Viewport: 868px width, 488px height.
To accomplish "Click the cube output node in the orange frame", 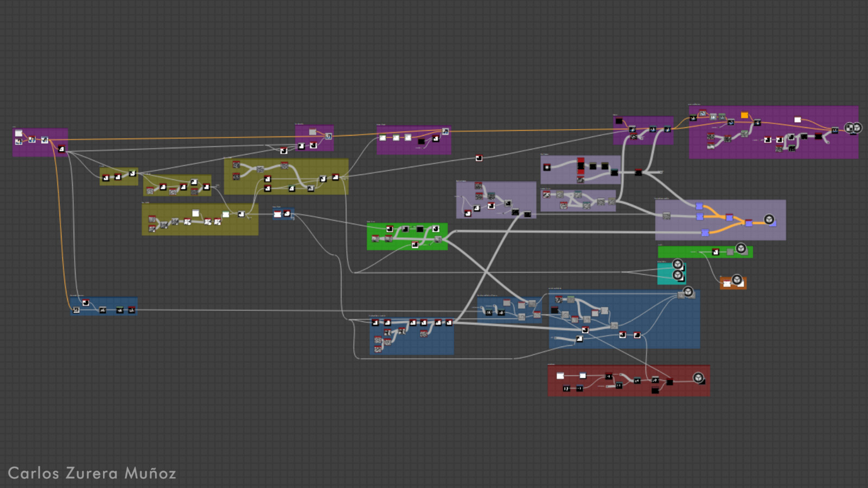I will [737, 280].
